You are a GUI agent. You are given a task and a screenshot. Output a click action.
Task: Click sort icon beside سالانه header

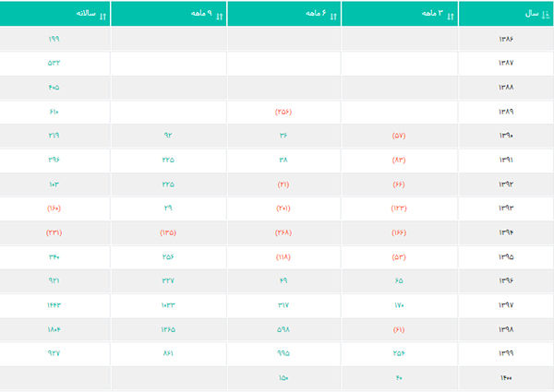(102, 15)
